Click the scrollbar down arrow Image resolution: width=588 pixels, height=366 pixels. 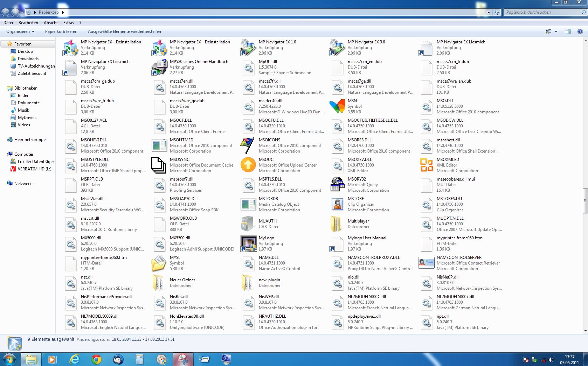coord(585,331)
